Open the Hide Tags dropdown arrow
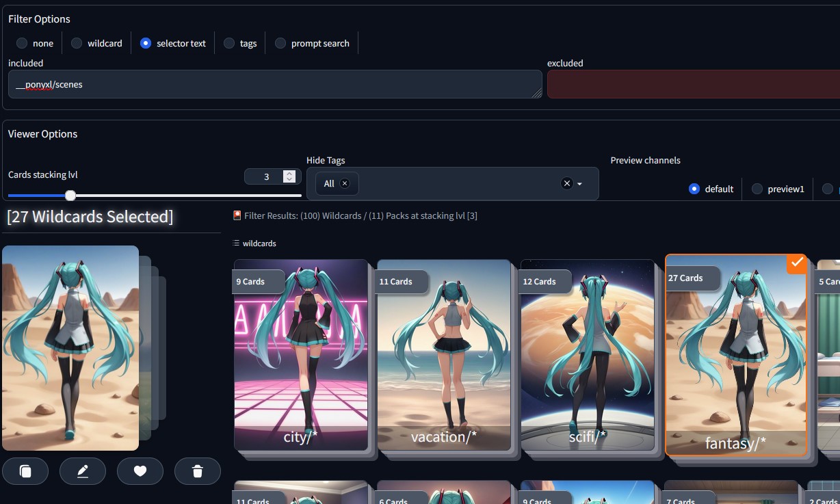Screen dimensions: 840x504 click(580, 184)
